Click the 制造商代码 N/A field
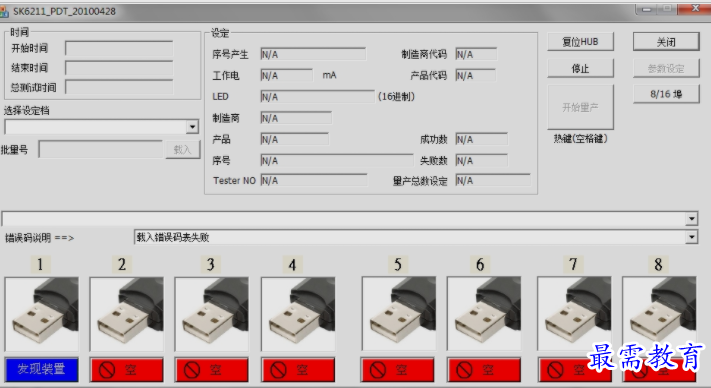The height and width of the screenshot is (388, 711). [476, 54]
